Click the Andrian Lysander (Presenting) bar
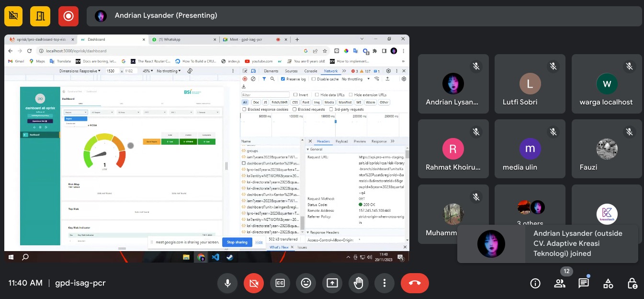This screenshot has width=644, height=299. pos(364,16)
